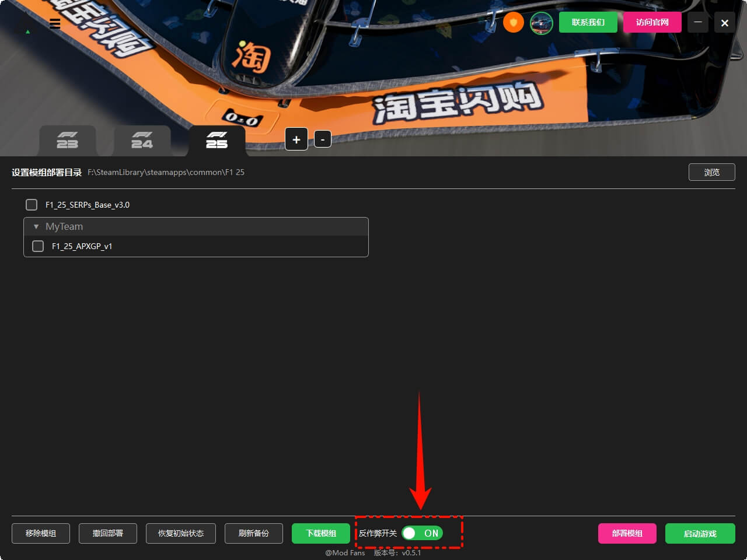Open the hamburger menu icon
747x560 pixels.
coord(55,24)
